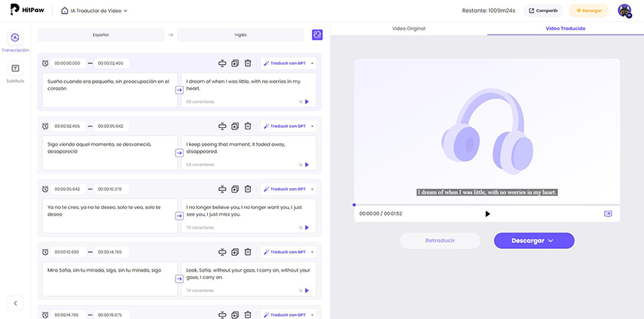Edit the 00:00:14.765 end time of 'Mira Sofía'
The width and height of the screenshot is (644, 319).
pos(111,252)
